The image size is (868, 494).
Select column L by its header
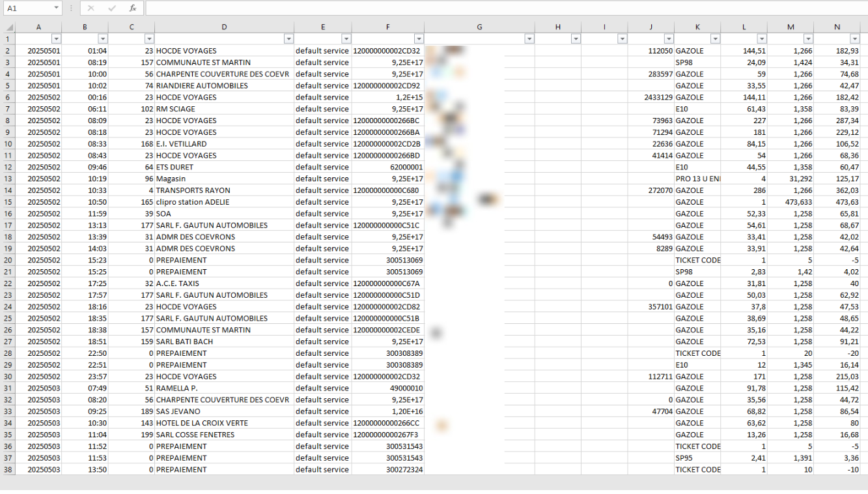click(744, 27)
